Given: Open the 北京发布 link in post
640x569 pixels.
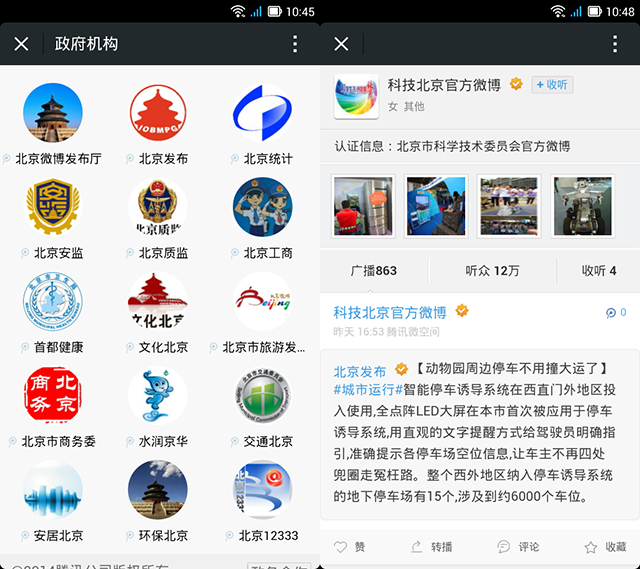Looking at the screenshot, I should 360,371.
